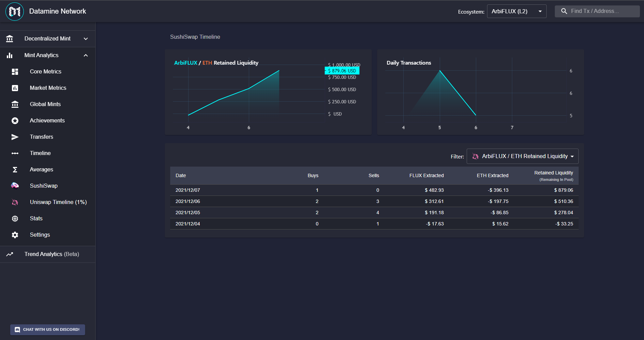Screen dimensions: 644x340
Task: Collapse the Mint Analytics chevron
Action: click(x=86, y=55)
